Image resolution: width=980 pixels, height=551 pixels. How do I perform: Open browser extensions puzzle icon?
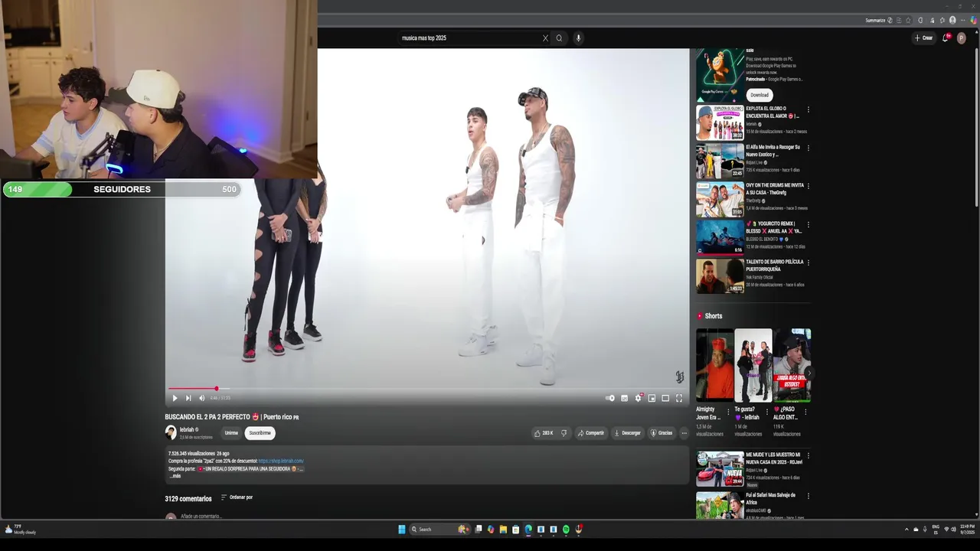pos(920,21)
